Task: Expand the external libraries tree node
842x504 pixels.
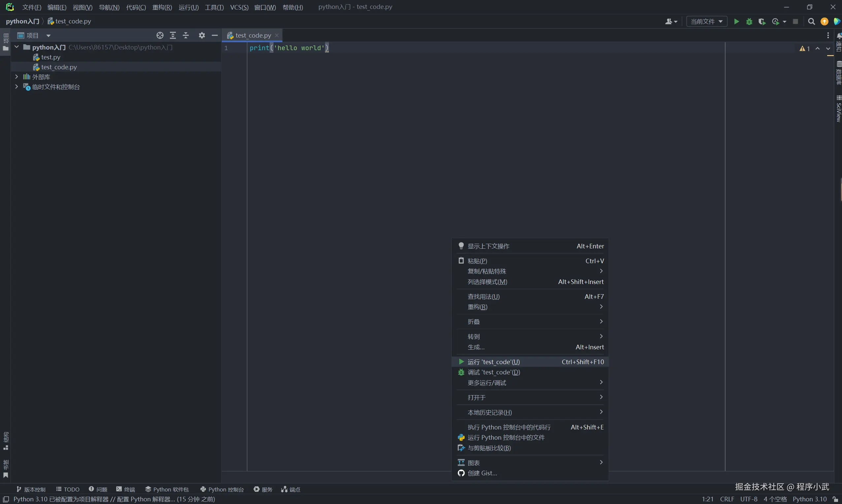Action: tap(16, 77)
